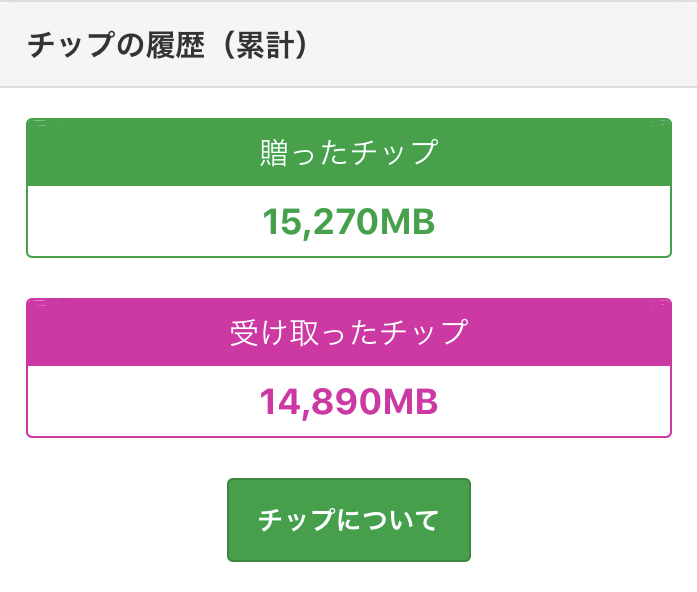
Task: Click the 14,890MB received chips value
Action: [348, 402]
